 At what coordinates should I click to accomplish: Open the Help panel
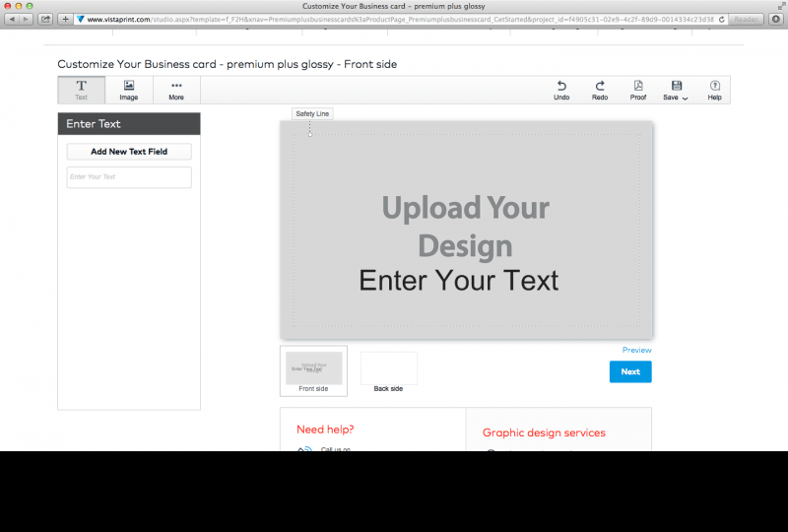point(715,91)
